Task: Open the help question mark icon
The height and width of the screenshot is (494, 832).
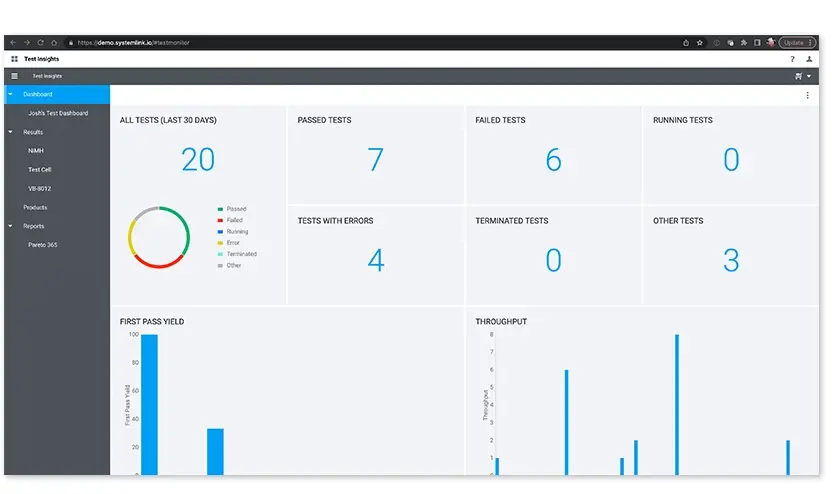Action: pyautogui.click(x=792, y=59)
